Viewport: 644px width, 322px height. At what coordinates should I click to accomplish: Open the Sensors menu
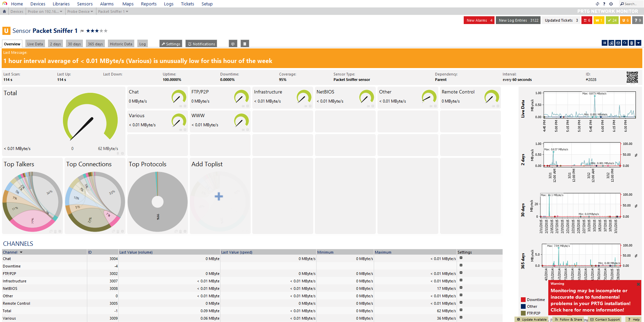[85, 4]
